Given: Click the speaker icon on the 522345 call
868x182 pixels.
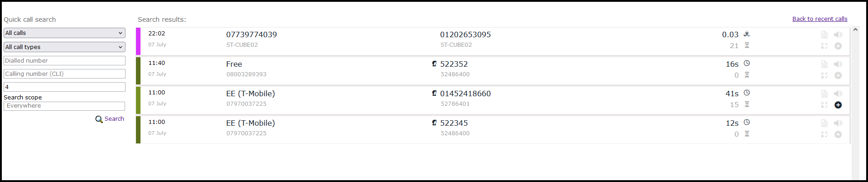Looking at the screenshot, I should [838, 123].
